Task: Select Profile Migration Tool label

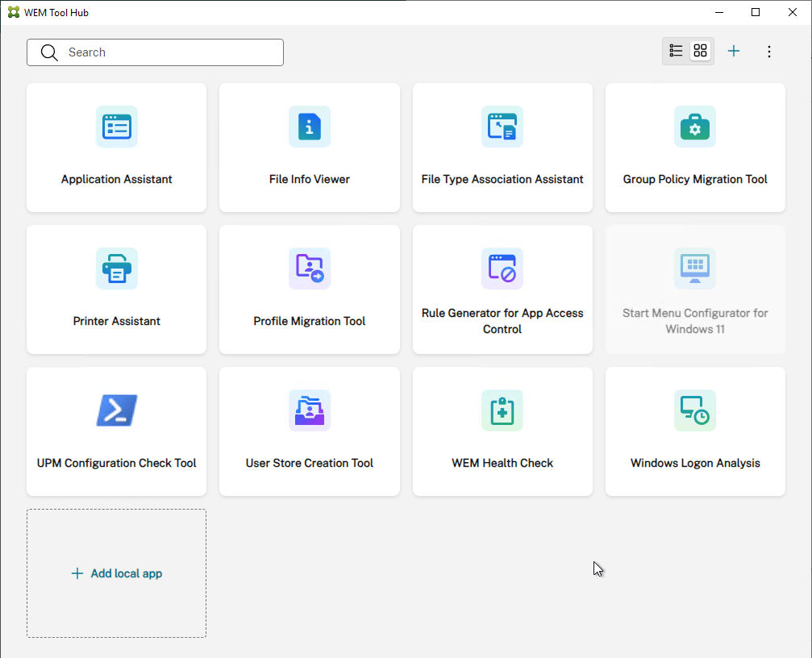Action: coord(310,321)
